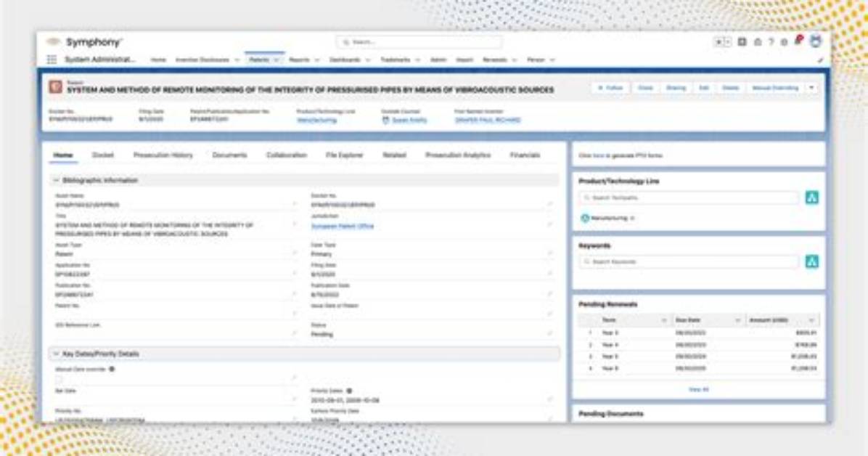Viewport: 868px width, 456px height.
Task: Remove the Manufacturing tag with its x
Action: [632, 219]
